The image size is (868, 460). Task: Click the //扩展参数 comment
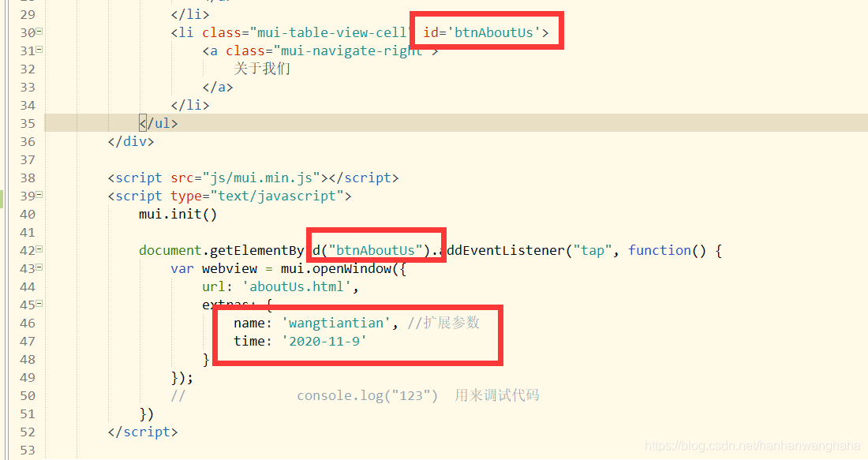pyautogui.click(x=443, y=323)
